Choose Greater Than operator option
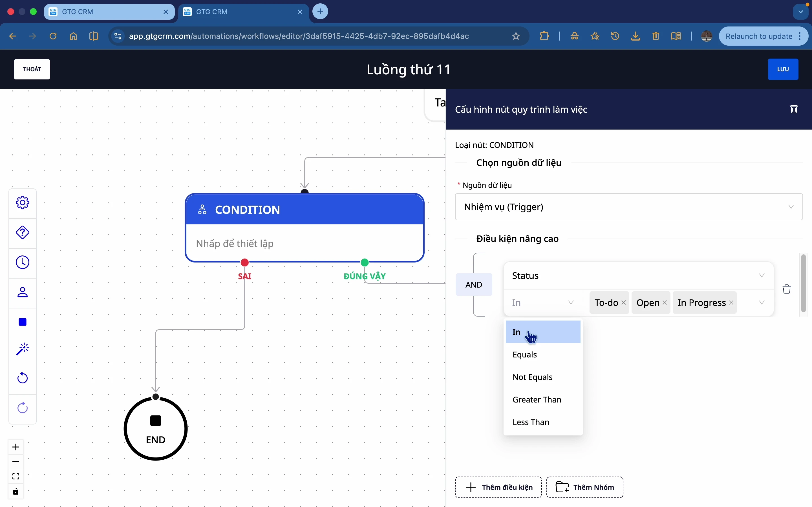This screenshot has height=507, width=812. 537,400
